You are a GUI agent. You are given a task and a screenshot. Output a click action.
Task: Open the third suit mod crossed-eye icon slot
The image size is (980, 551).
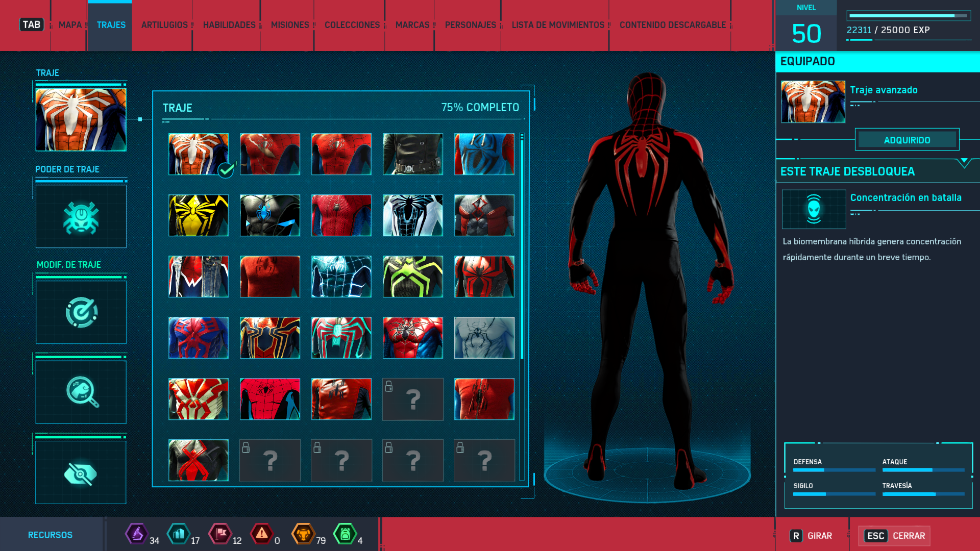point(81,472)
